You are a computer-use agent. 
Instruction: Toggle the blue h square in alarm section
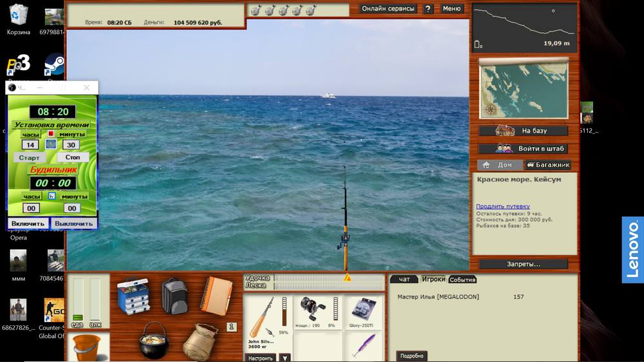pyautogui.click(x=52, y=196)
